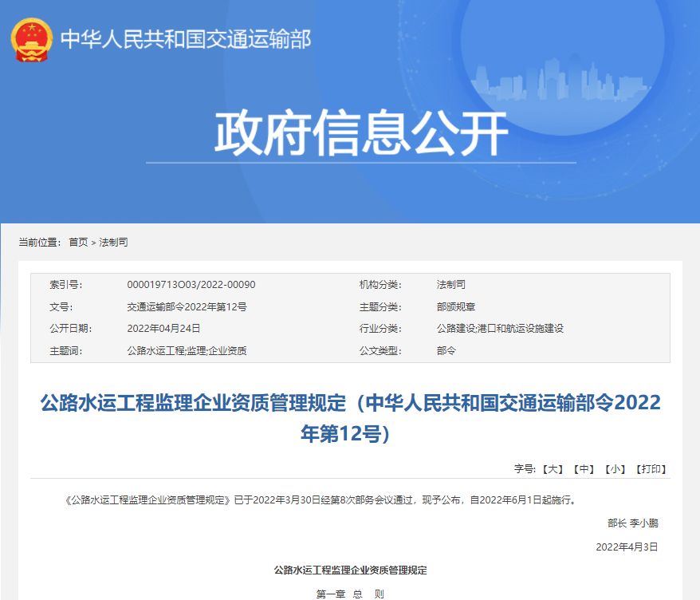Screen dimensions: 700x600
Task: Click the 文号 value 交通运输部令2022年第12号
Action: (191, 306)
